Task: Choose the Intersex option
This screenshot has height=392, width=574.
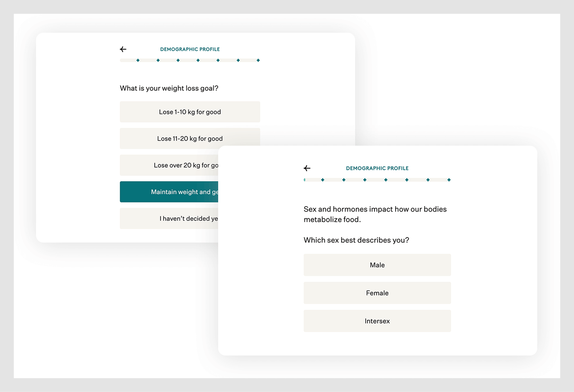Action: tap(377, 321)
